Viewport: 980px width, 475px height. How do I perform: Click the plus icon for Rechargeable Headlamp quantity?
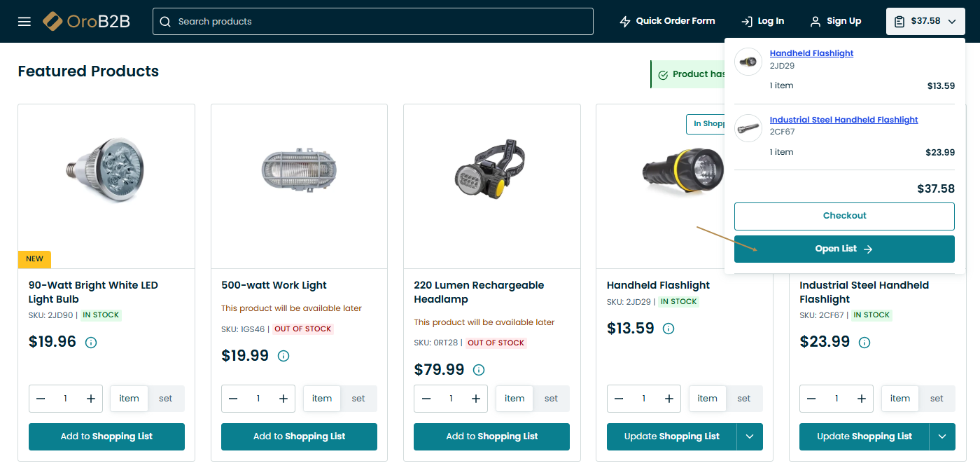[x=476, y=399]
